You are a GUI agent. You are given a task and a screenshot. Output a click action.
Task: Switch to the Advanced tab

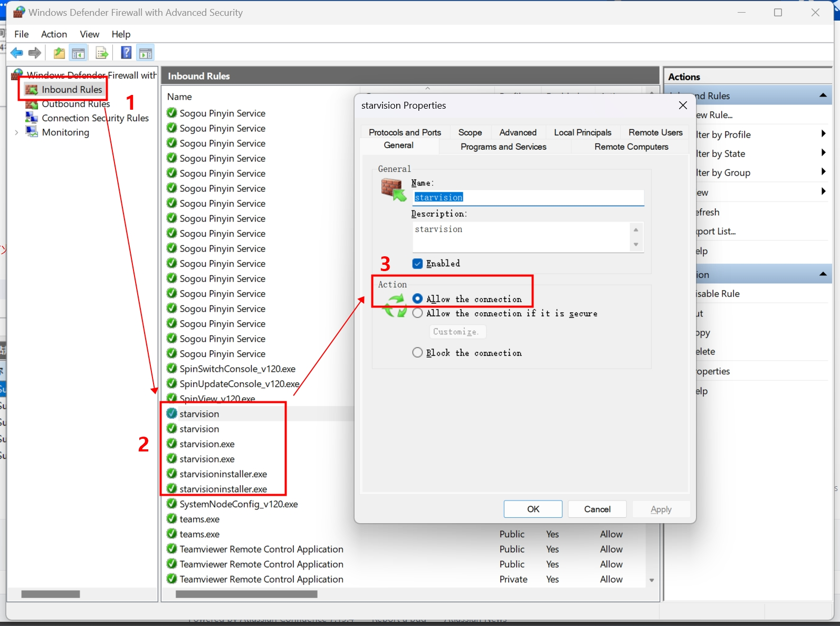(518, 132)
